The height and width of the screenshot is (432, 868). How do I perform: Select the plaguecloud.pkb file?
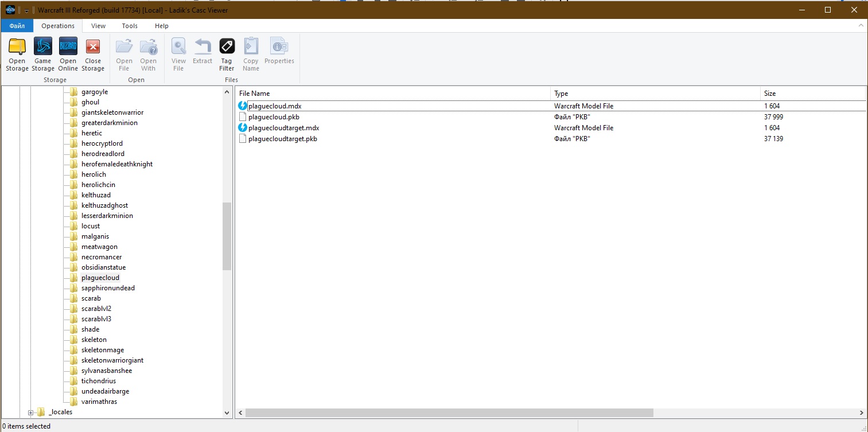pyautogui.click(x=274, y=117)
